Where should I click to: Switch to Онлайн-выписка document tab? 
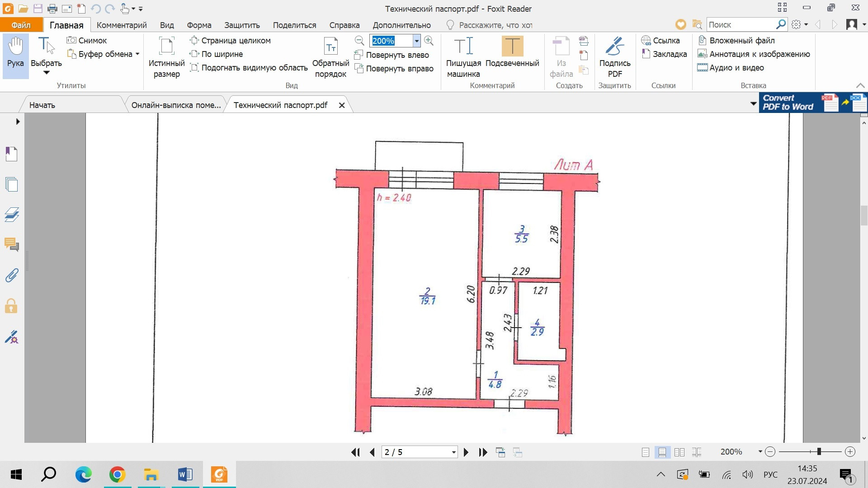176,105
